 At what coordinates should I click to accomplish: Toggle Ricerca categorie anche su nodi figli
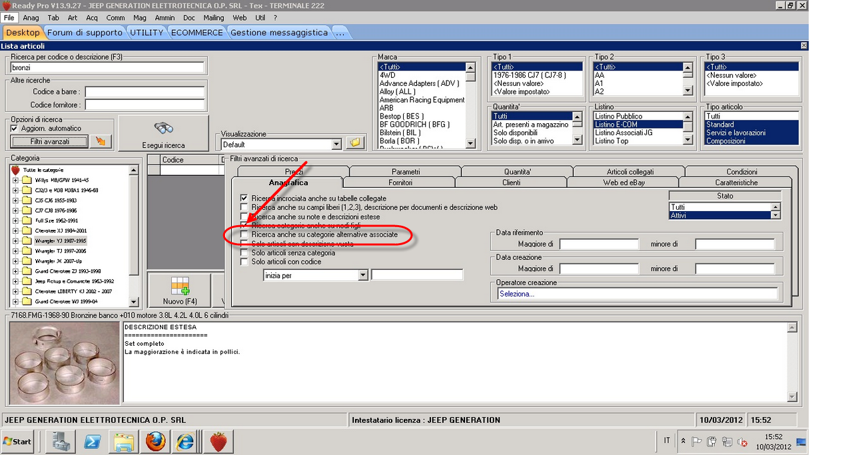244,226
